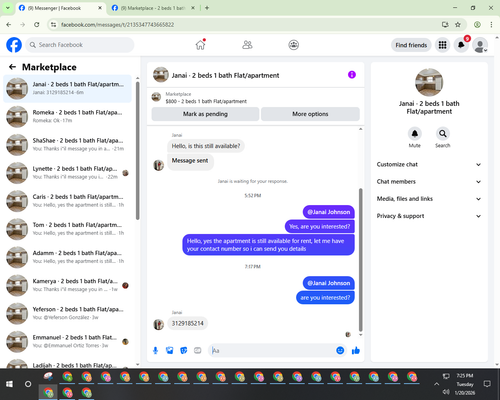The image size is (500, 400).
Task: Open the Cortana search circle on taskbar
Action: pyautogui.click(x=28, y=384)
